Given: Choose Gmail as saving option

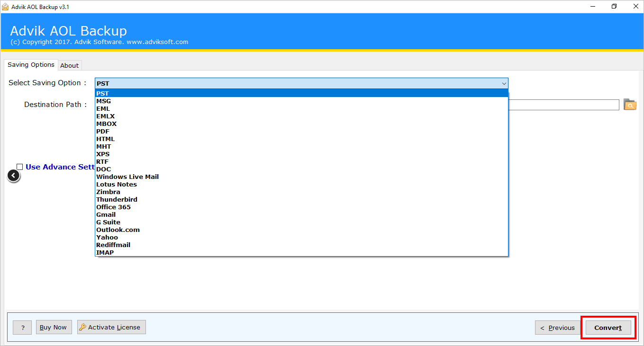Looking at the screenshot, I should [301, 214].
